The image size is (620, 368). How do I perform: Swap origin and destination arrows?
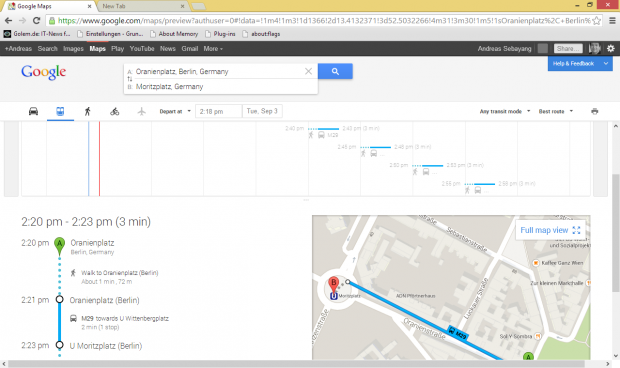tap(130, 79)
